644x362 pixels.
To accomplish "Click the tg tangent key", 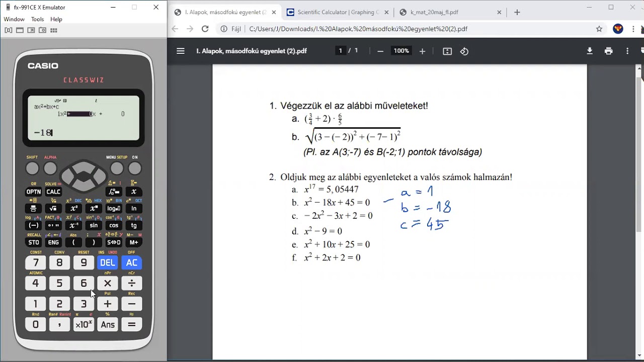I will pos(134,225).
